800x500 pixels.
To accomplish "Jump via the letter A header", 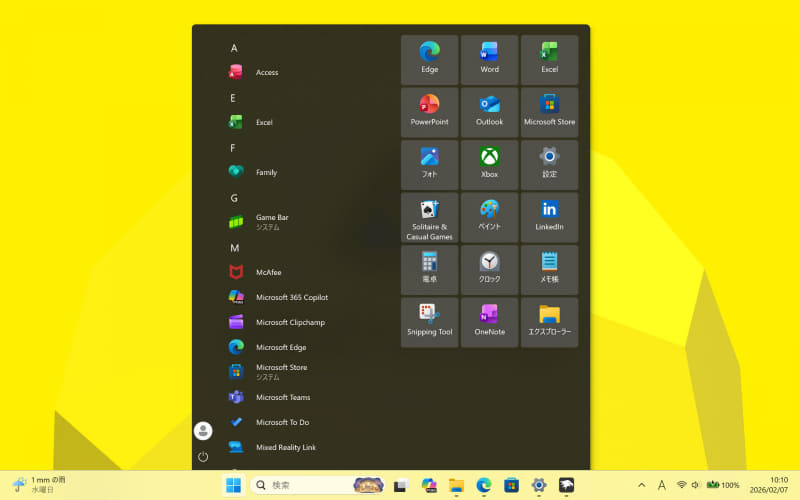I will tap(234, 48).
